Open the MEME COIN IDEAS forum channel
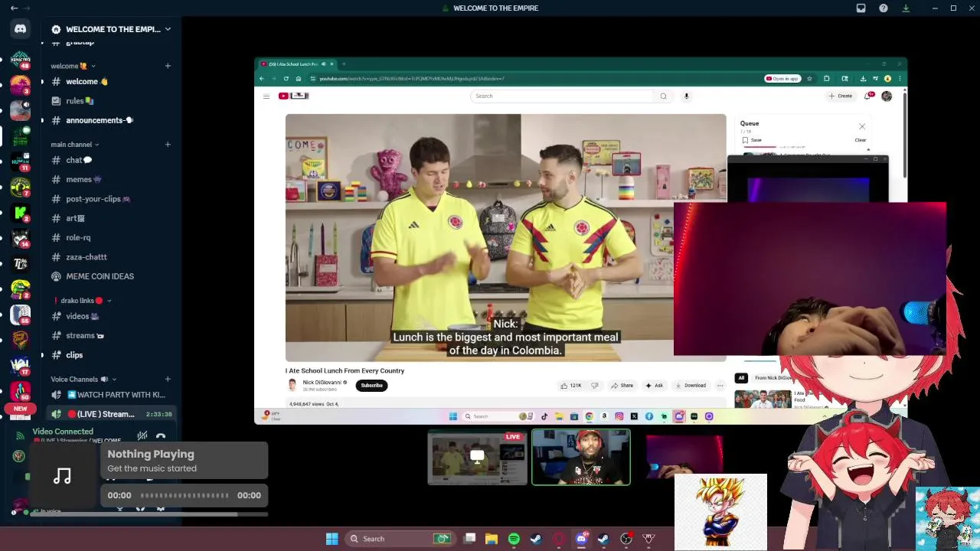The height and width of the screenshot is (551, 980). 110,276
